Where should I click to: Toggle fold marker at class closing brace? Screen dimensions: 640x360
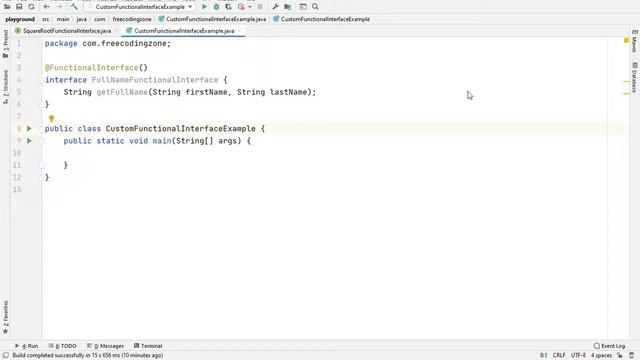coord(42,178)
